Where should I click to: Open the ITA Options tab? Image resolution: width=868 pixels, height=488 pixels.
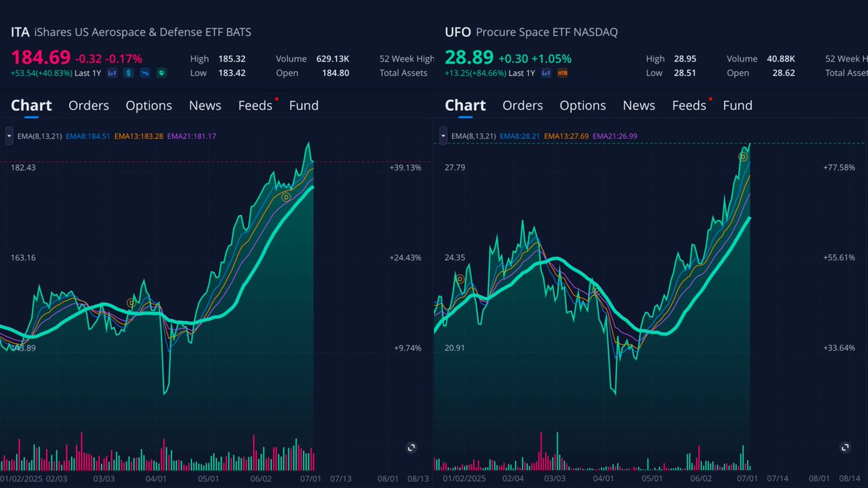tap(149, 106)
